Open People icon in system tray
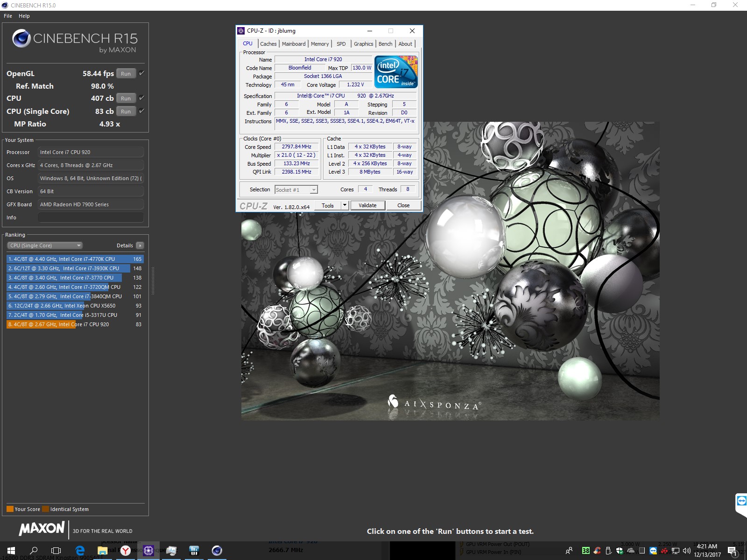The image size is (747, 560). [x=569, y=551]
